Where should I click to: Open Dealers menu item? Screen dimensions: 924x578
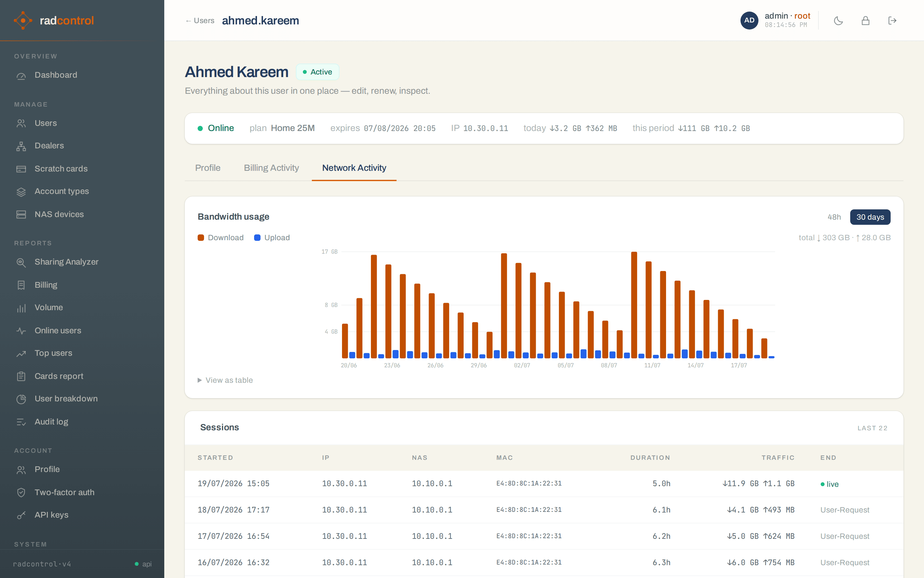point(82,146)
